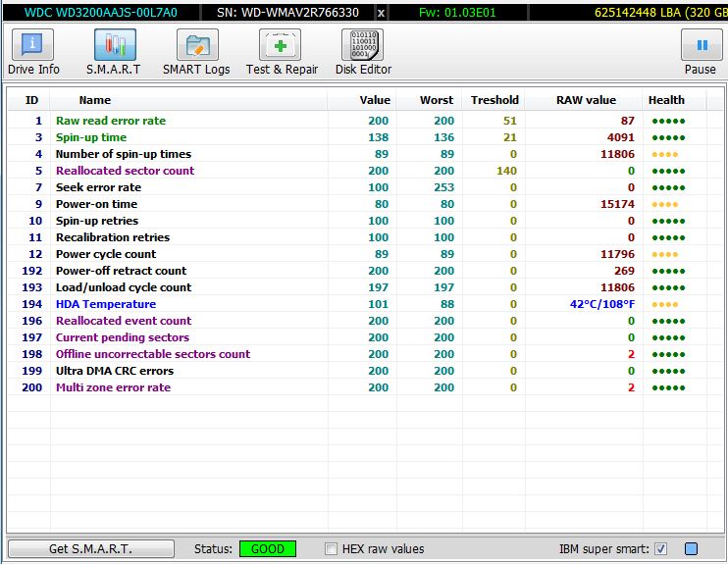
Task: Click RAW value 11796 for Power cycle count
Action: coord(617,254)
